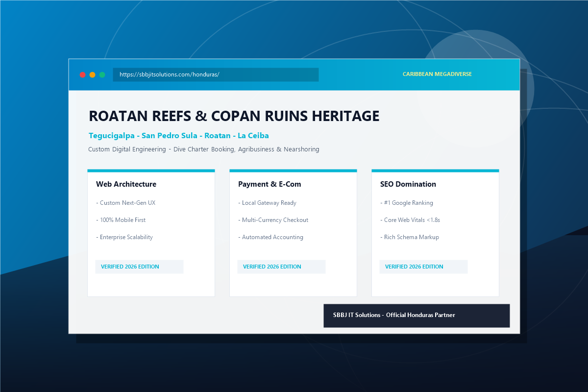Select #1 Google Ranking item
588x392 pixels.
pos(407,203)
